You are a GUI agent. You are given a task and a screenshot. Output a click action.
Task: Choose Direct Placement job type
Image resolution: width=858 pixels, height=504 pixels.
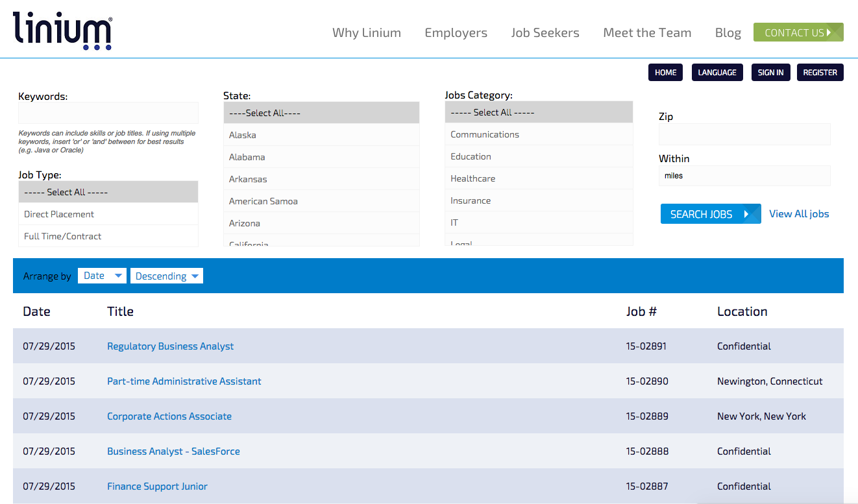tap(58, 213)
